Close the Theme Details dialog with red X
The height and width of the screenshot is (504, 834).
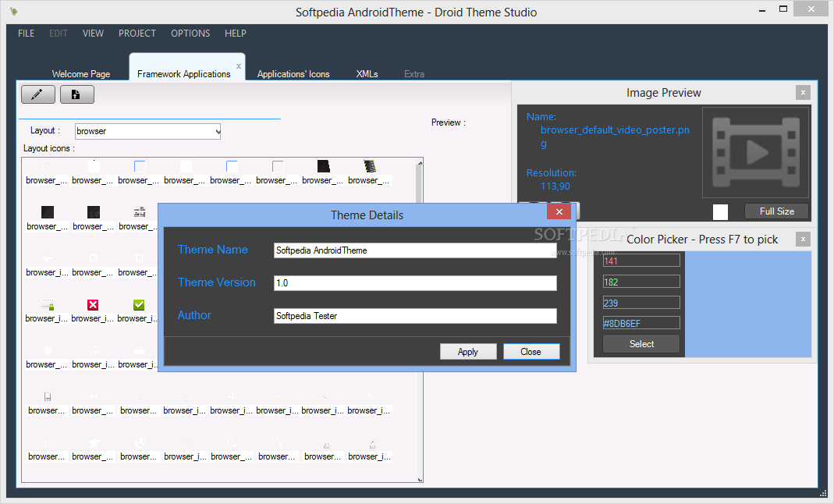559,211
